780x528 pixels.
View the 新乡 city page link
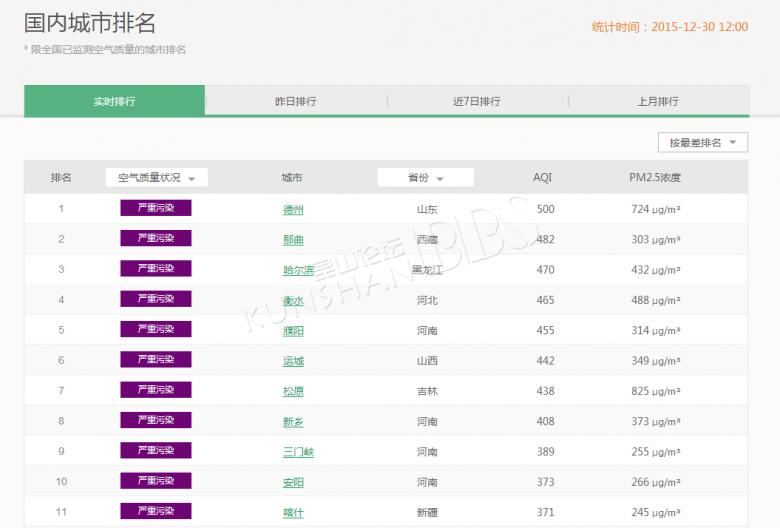[x=293, y=422]
